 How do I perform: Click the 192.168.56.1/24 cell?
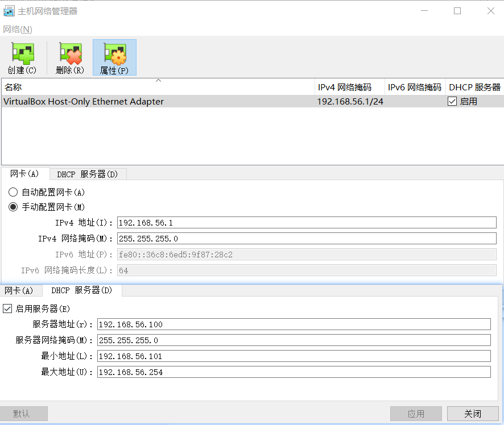pos(350,102)
